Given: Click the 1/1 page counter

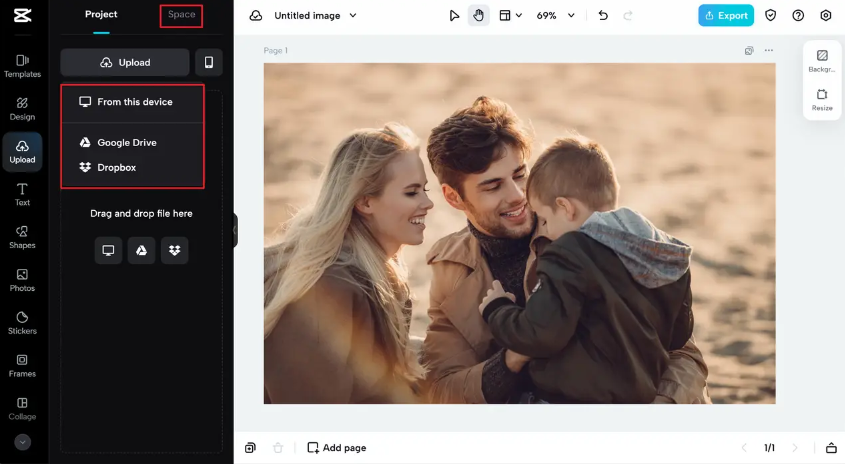Looking at the screenshot, I should coord(770,448).
